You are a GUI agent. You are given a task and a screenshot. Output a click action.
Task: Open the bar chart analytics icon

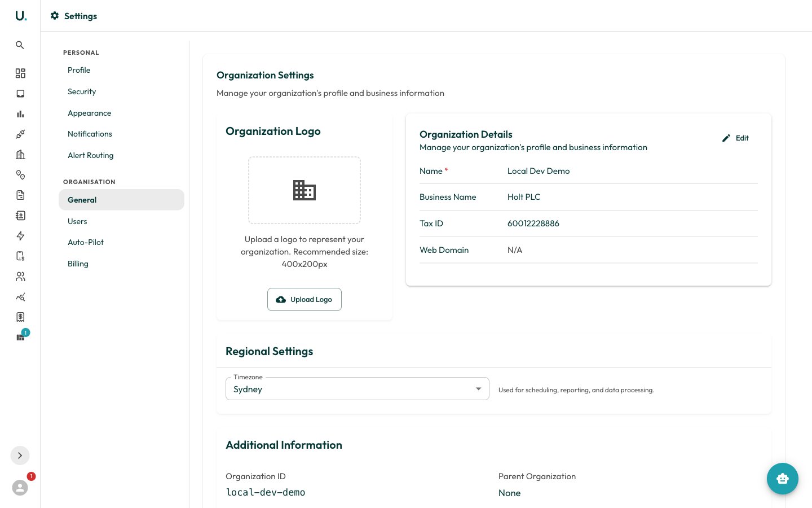(20, 114)
